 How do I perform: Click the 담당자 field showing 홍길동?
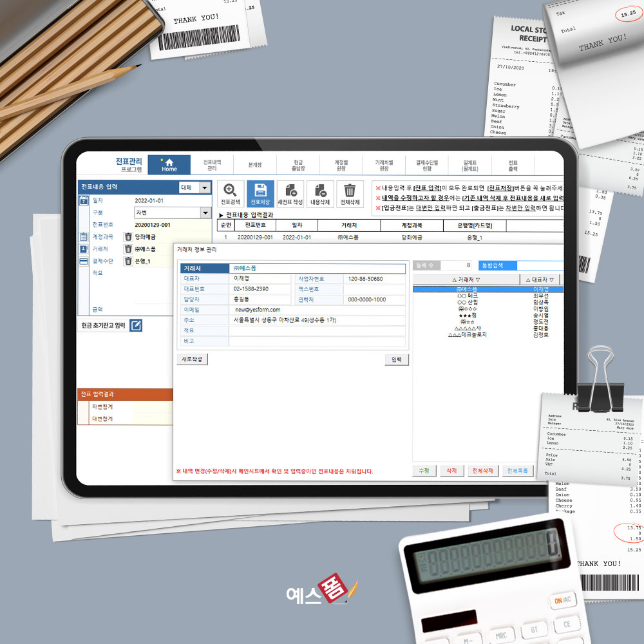260,299
